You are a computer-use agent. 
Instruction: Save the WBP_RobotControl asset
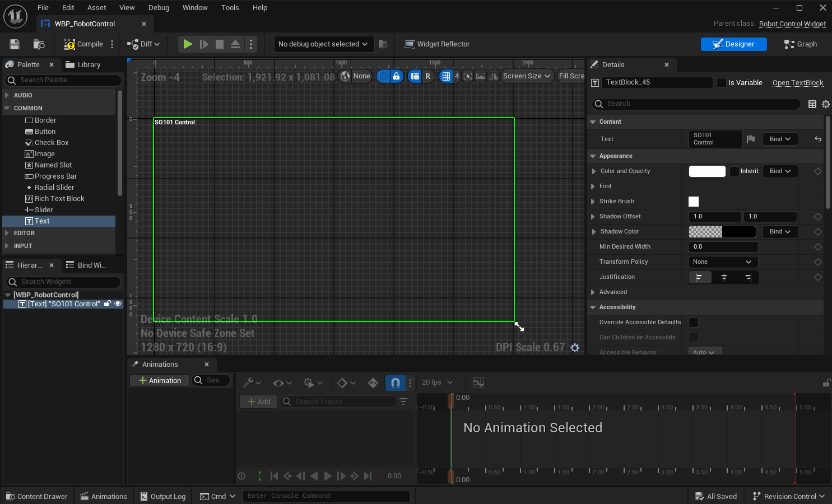15,44
